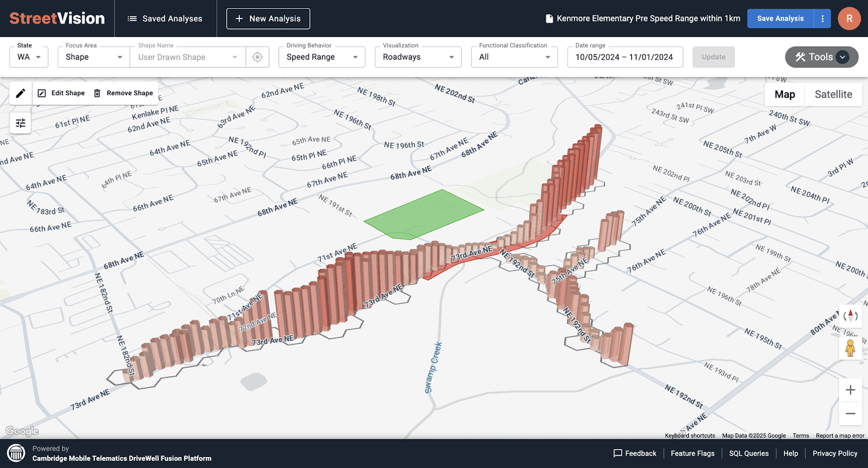Click the locate target icon beside Shape Name
The width and height of the screenshot is (868, 468).
coord(258,57)
